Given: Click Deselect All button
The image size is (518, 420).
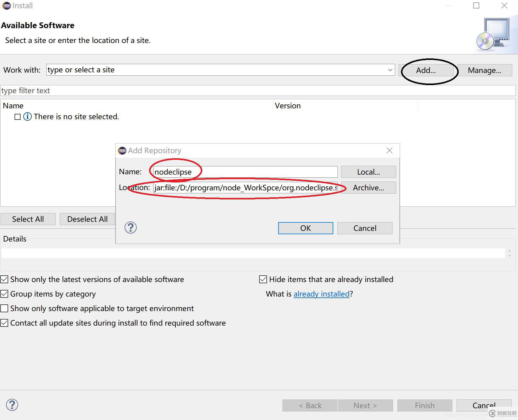Looking at the screenshot, I should (87, 219).
